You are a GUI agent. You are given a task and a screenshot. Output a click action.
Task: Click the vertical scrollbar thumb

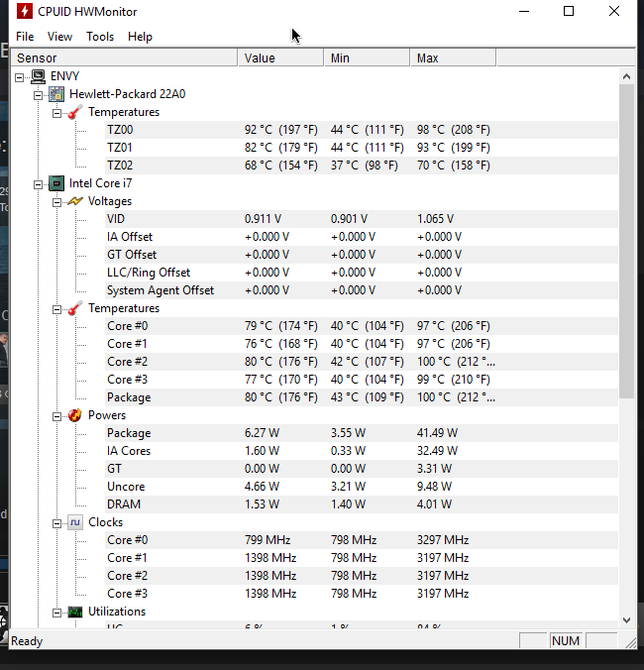pyautogui.click(x=626, y=242)
